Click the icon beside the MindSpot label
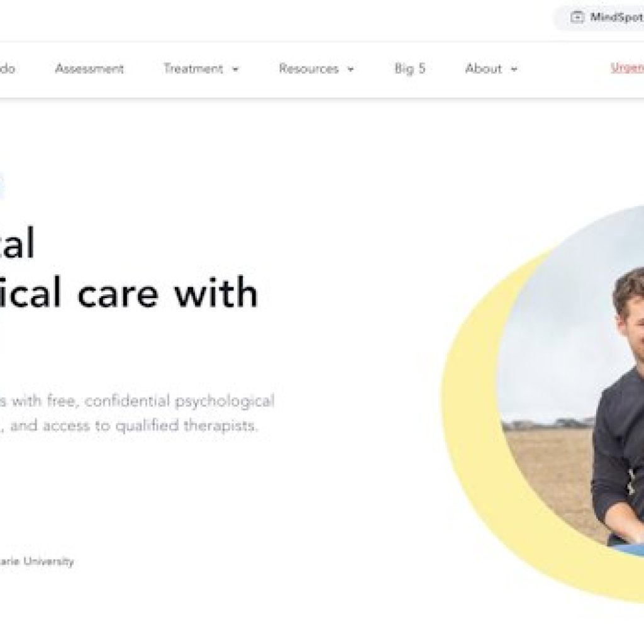Image resolution: width=644 pixels, height=644 pixels. (577, 17)
